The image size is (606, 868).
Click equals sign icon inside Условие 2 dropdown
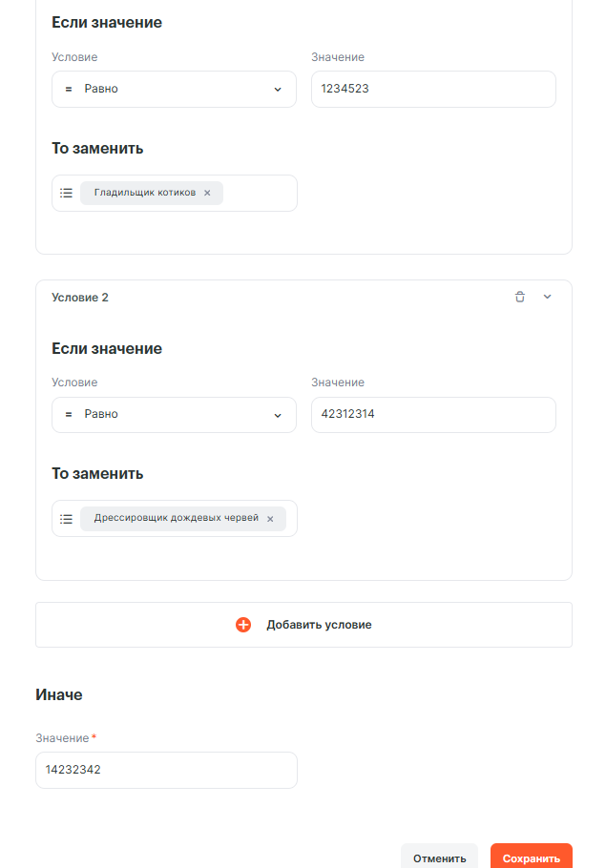point(69,415)
